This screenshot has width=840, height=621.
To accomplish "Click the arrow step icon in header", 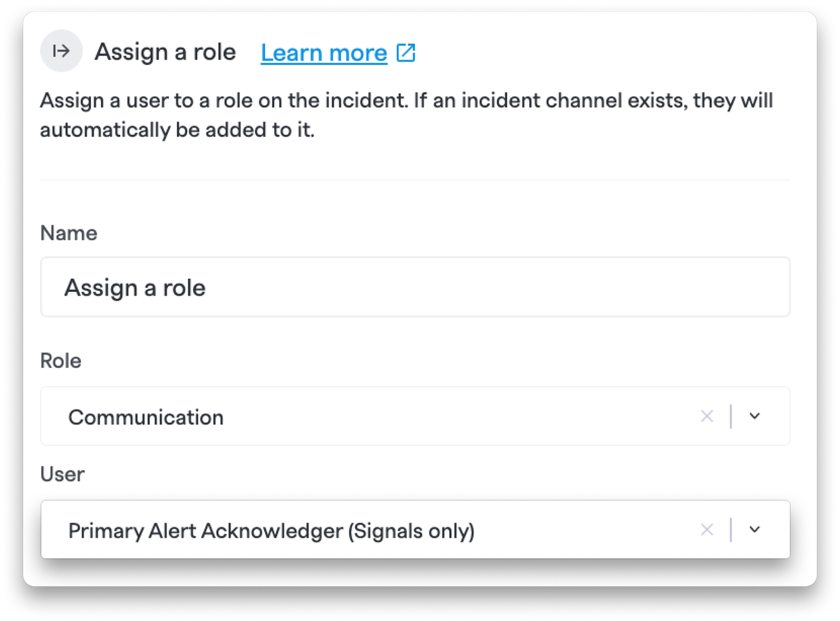I will (61, 51).
